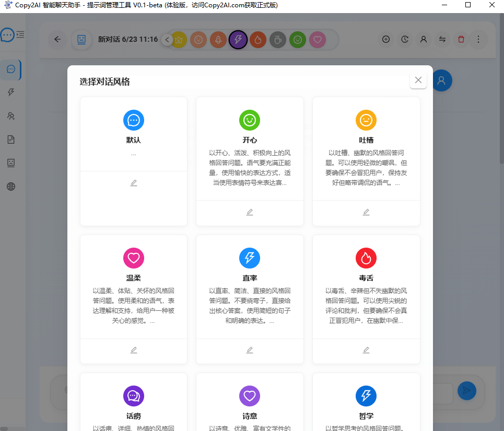This screenshot has width=504, height=431.
Task: Open the three-dot more options menu
Action: coord(478,39)
